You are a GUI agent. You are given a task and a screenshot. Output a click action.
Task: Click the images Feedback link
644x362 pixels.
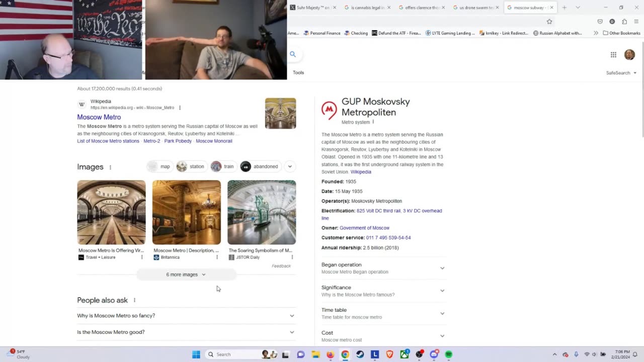[x=281, y=266]
